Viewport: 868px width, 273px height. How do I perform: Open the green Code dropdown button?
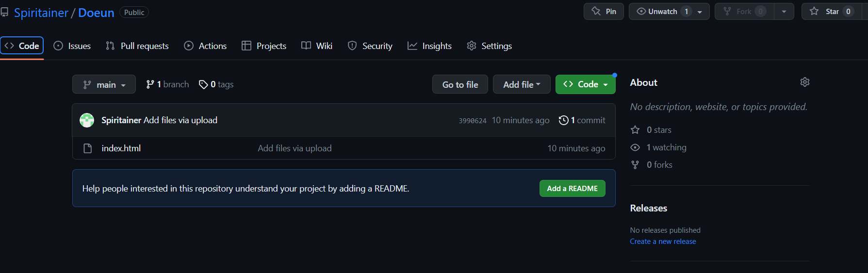coord(585,84)
